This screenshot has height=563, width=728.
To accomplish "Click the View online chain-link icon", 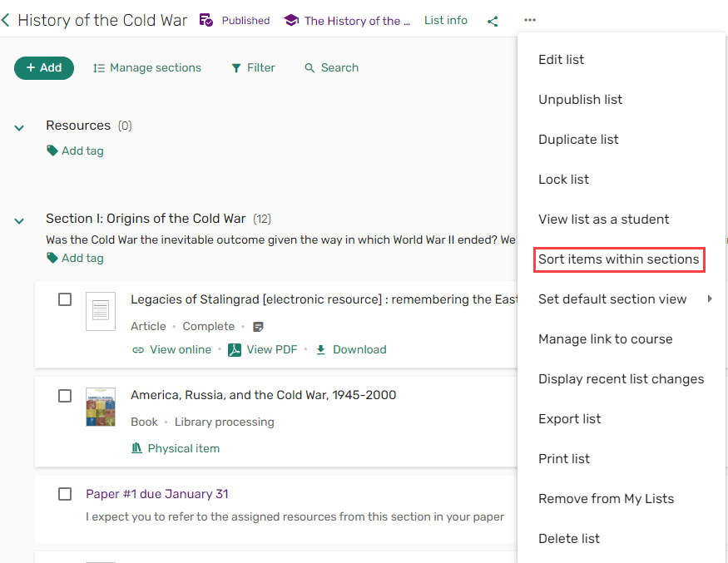I will click(138, 350).
